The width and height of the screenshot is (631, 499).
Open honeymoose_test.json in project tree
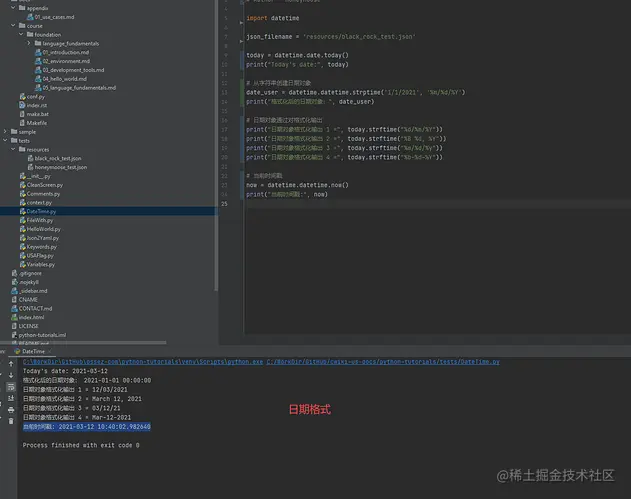click(x=61, y=167)
